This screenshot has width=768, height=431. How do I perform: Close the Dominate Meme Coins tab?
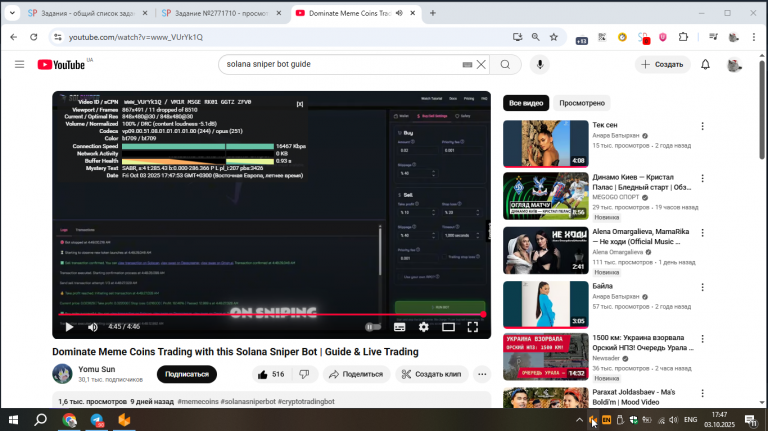(412, 13)
